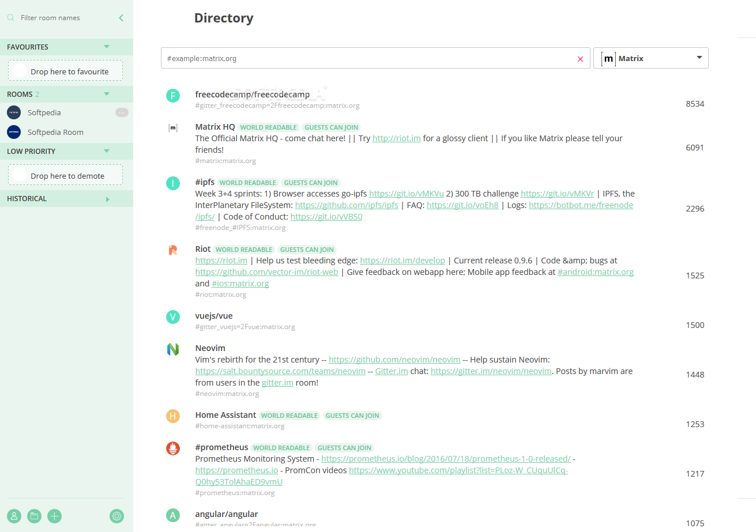Click the search magnifier icon in sidebar

click(10, 18)
